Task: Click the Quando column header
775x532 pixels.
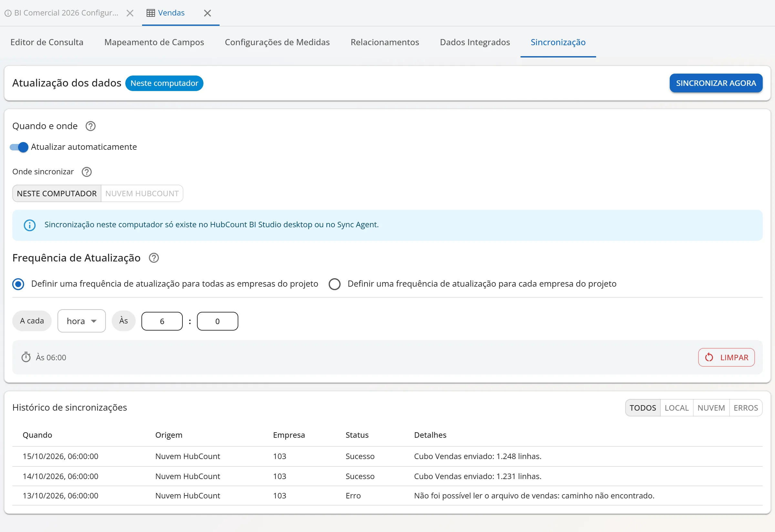Action: coord(37,435)
